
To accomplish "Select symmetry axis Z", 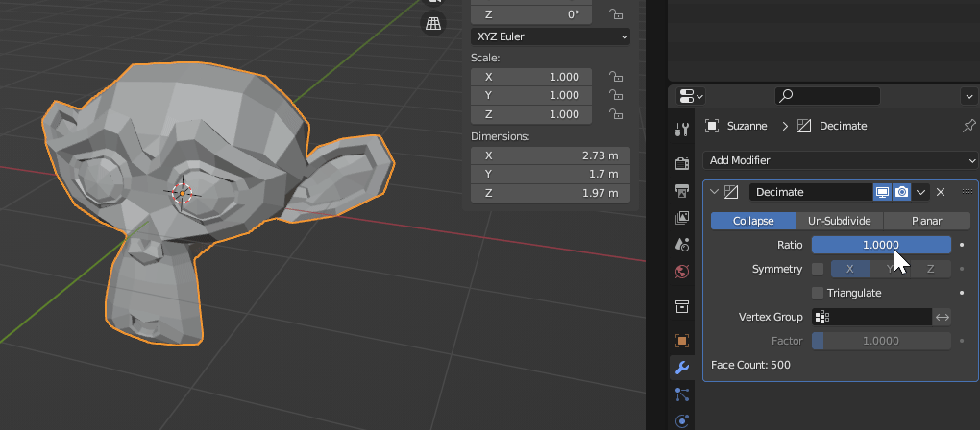I will [x=931, y=269].
